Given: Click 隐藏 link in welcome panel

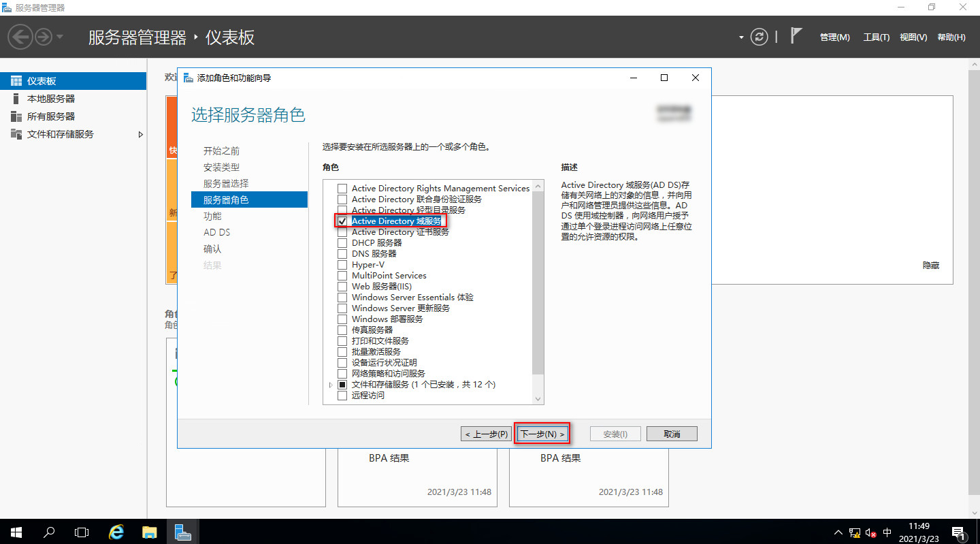Looking at the screenshot, I should click(931, 266).
